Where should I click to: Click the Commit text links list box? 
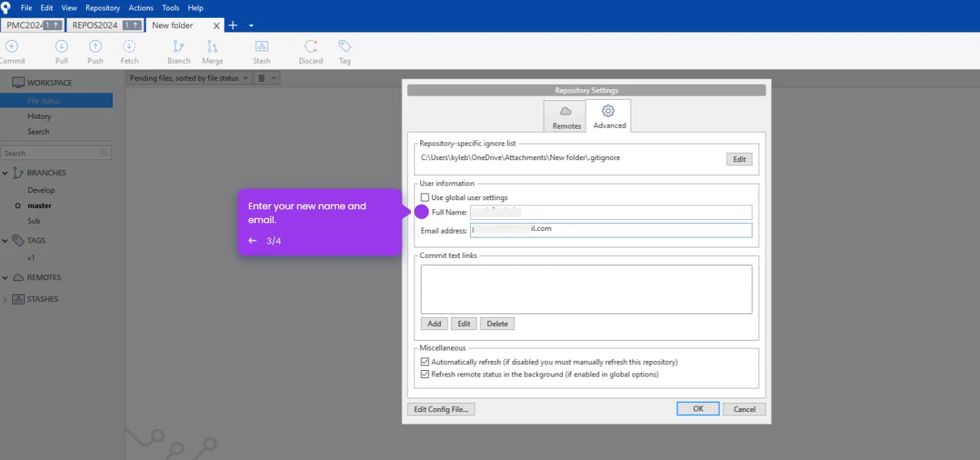[586, 289]
